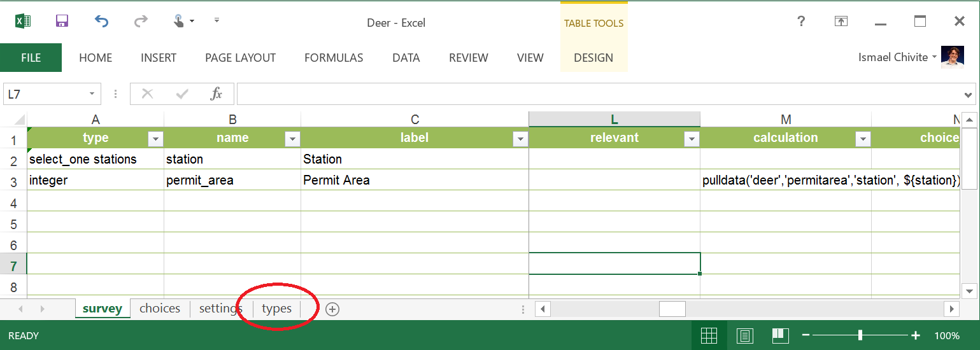This screenshot has width=980, height=350.
Task: Open Ismael Chivite account menu
Action: tap(898, 57)
